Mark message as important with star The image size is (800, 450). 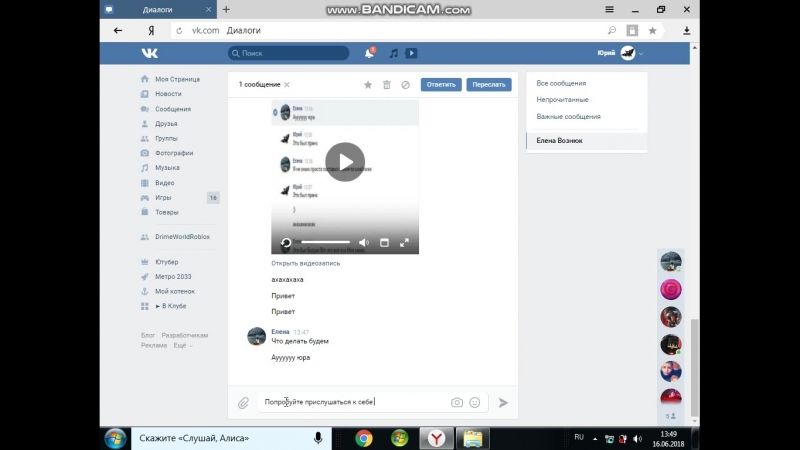[367, 85]
